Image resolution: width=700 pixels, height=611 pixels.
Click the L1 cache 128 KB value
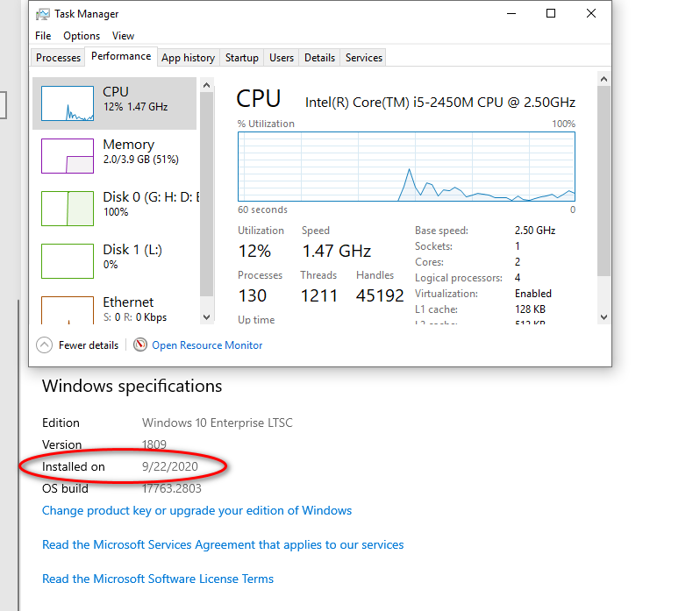click(530, 309)
